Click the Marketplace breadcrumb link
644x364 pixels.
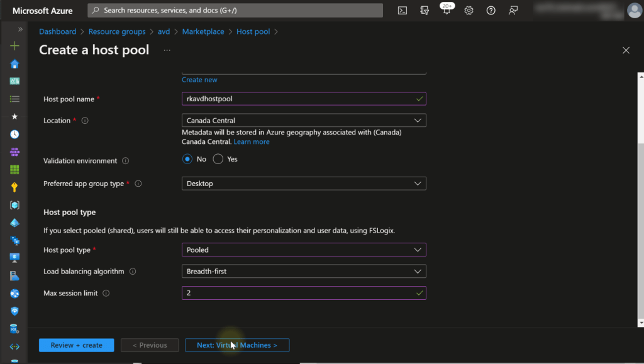point(203,31)
